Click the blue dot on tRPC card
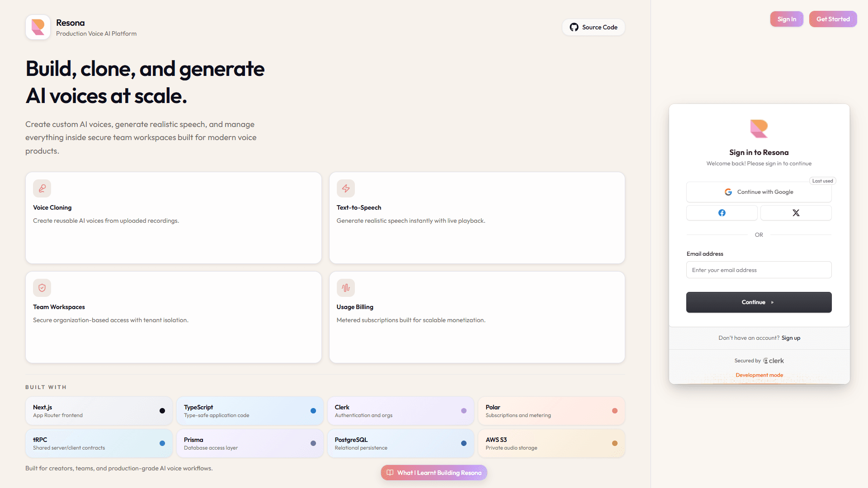The image size is (868, 488). (x=162, y=443)
